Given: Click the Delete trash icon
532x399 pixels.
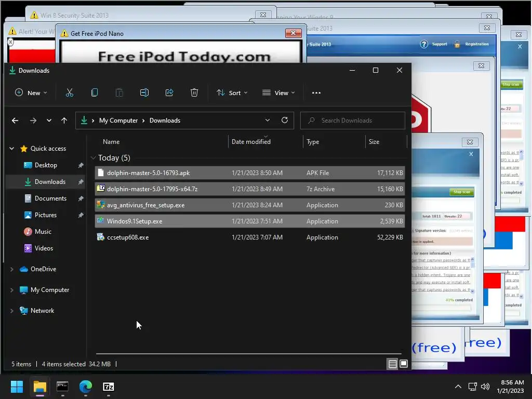Looking at the screenshot, I should pos(194,92).
